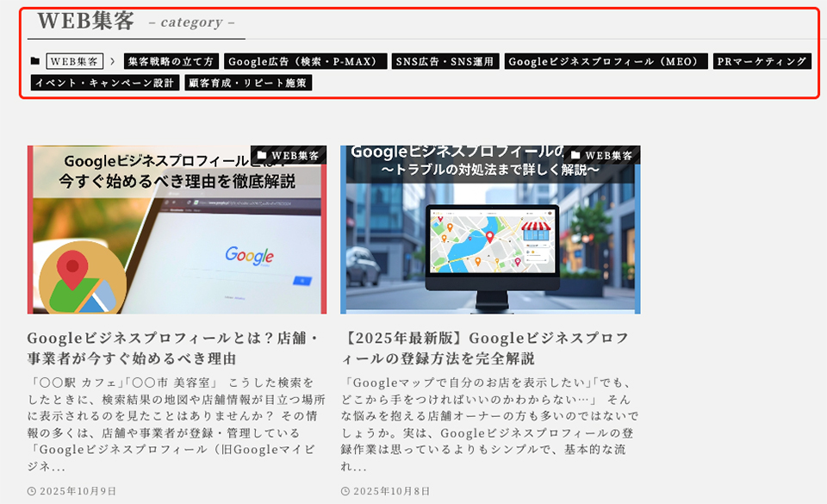Select the Googleビジネスプロフィール（MEO） tag
This screenshot has width=827, height=504.
point(606,62)
